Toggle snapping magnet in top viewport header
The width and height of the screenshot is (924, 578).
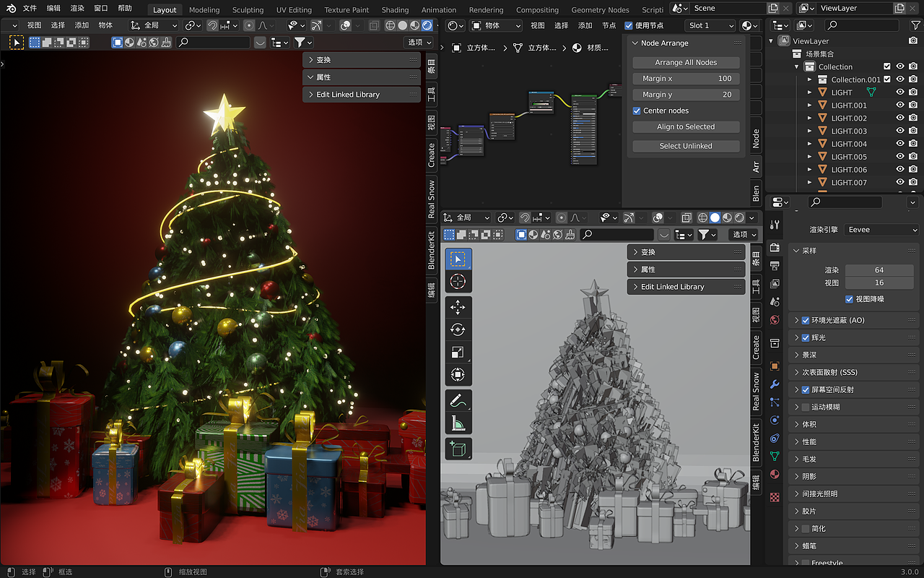click(x=213, y=25)
